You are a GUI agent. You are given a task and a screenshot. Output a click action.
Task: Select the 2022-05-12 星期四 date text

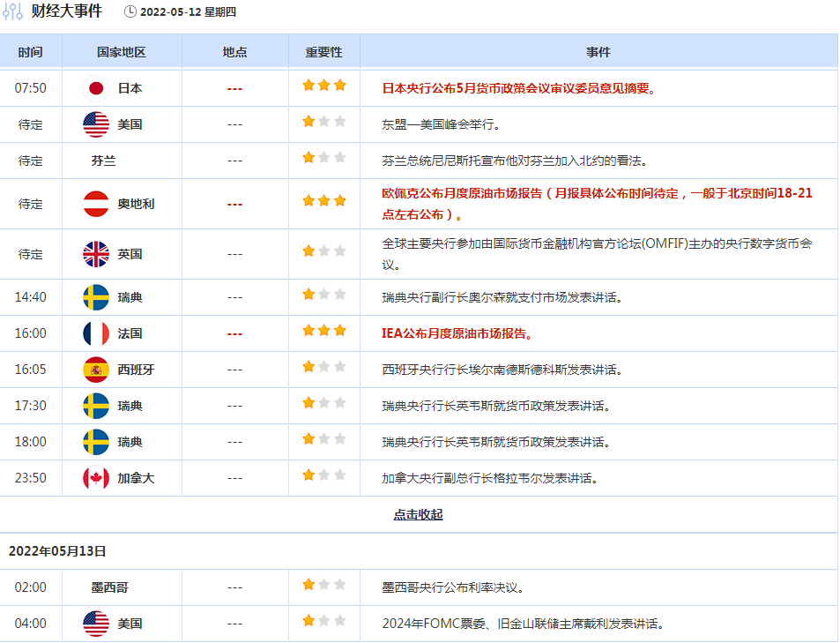coord(189,12)
